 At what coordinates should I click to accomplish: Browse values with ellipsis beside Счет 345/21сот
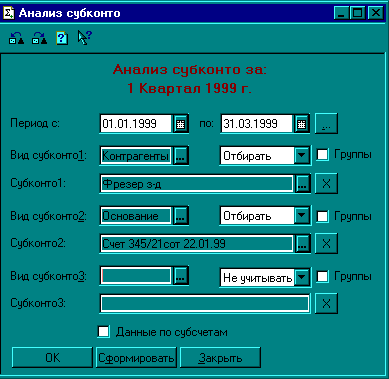coord(302,244)
